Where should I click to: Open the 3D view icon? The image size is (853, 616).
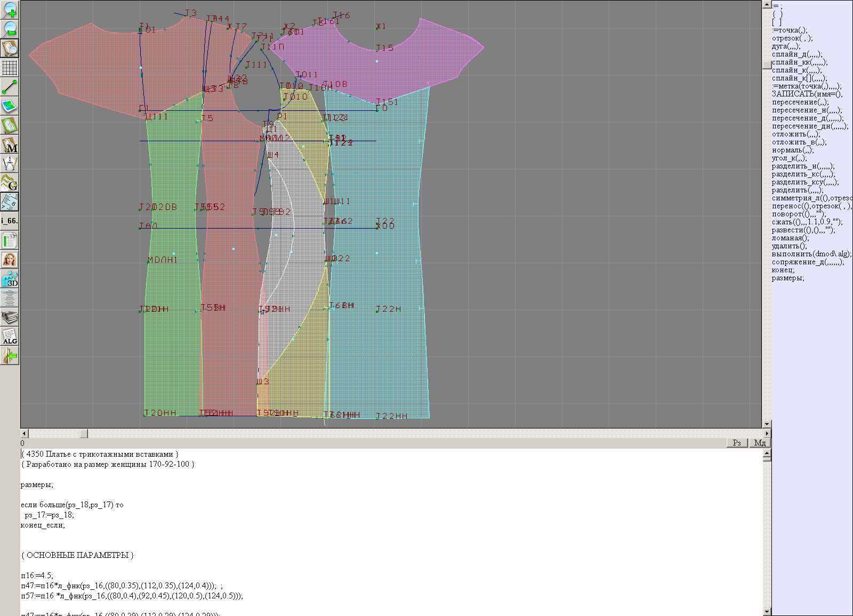(10, 279)
